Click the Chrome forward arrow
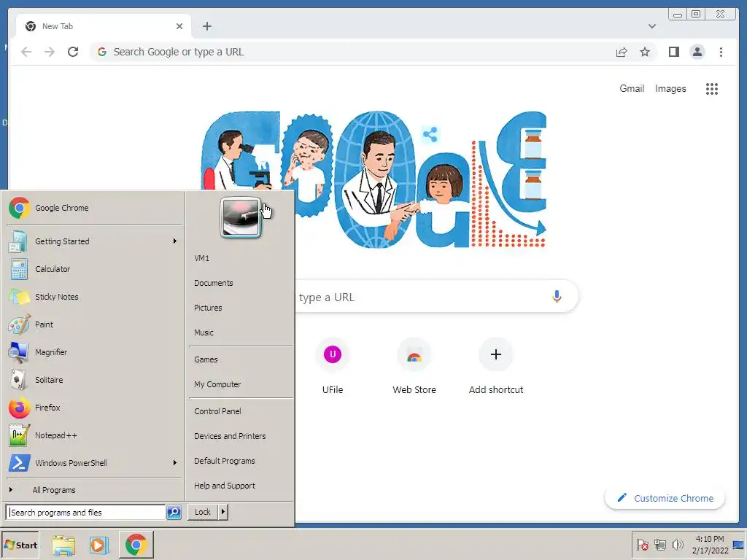The width and height of the screenshot is (747, 560). click(50, 52)
